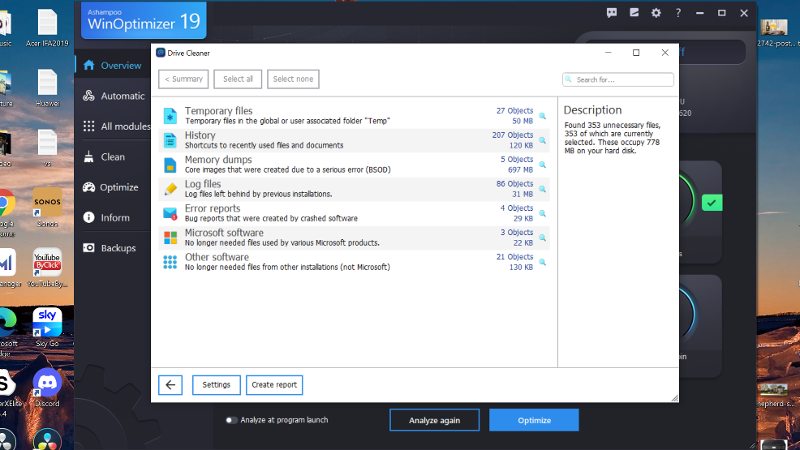Open Optimize section in sidebar
The height and width of the screenshot is (450, 800).
click(113, 187)
